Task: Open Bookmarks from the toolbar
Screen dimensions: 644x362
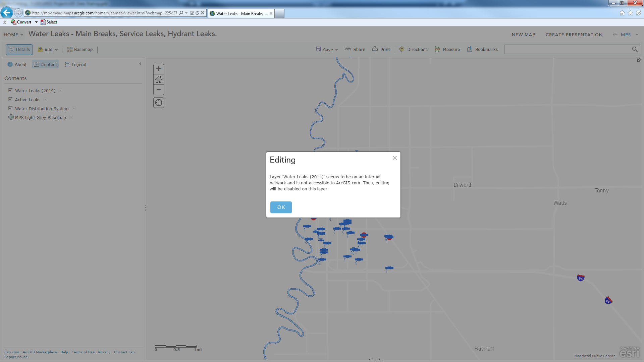Action: [x=482, y=49]
